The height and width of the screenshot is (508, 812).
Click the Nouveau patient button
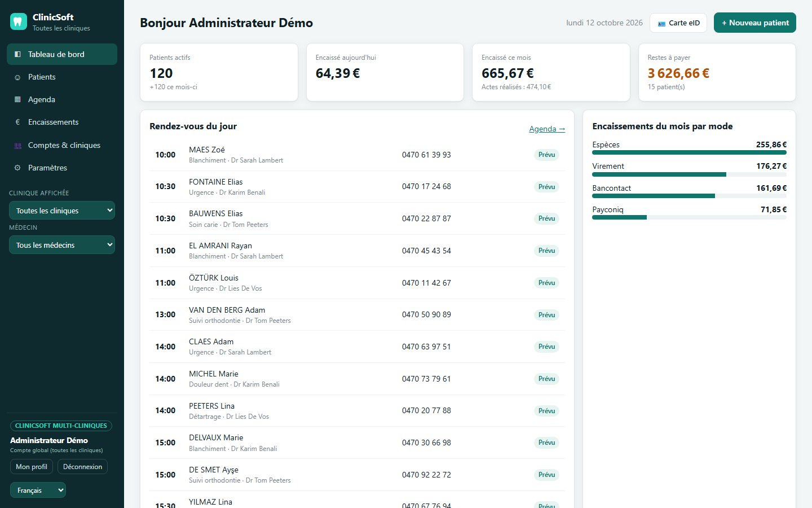click(755, 23)
